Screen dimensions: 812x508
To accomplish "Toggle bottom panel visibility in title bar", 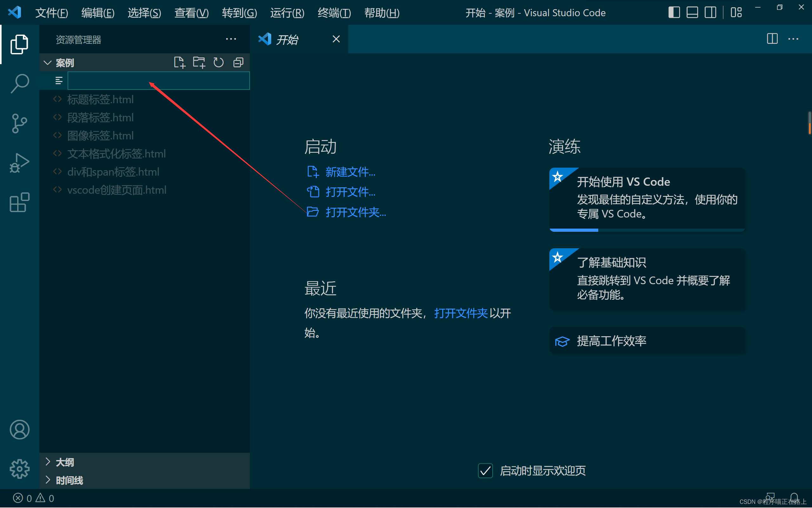I will pos(692,13).
